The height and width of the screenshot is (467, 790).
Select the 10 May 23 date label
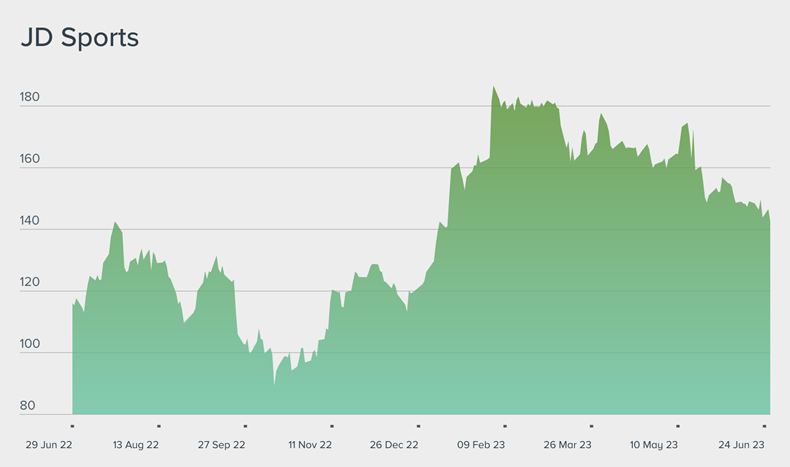point(654,443)
